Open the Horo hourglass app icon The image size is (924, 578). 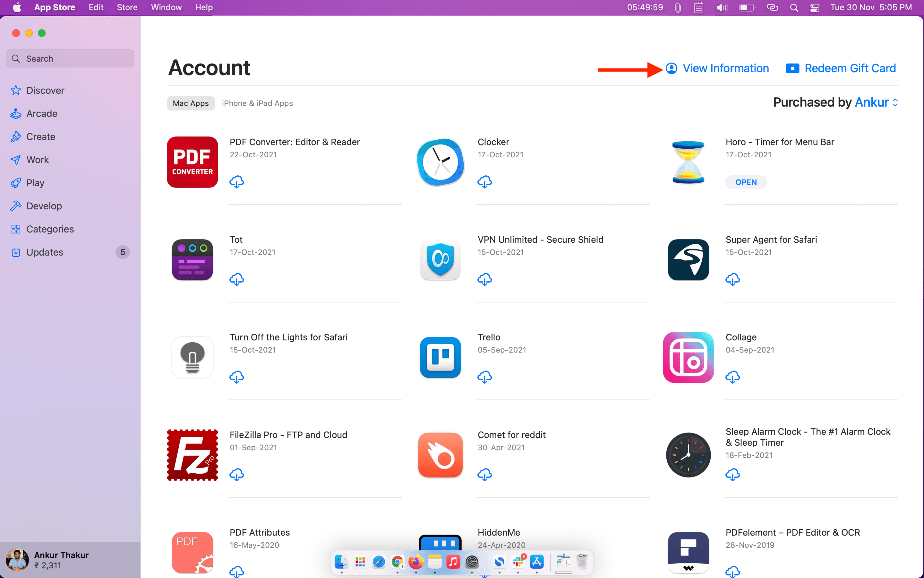pyautogui.click(x=688, y=162)
